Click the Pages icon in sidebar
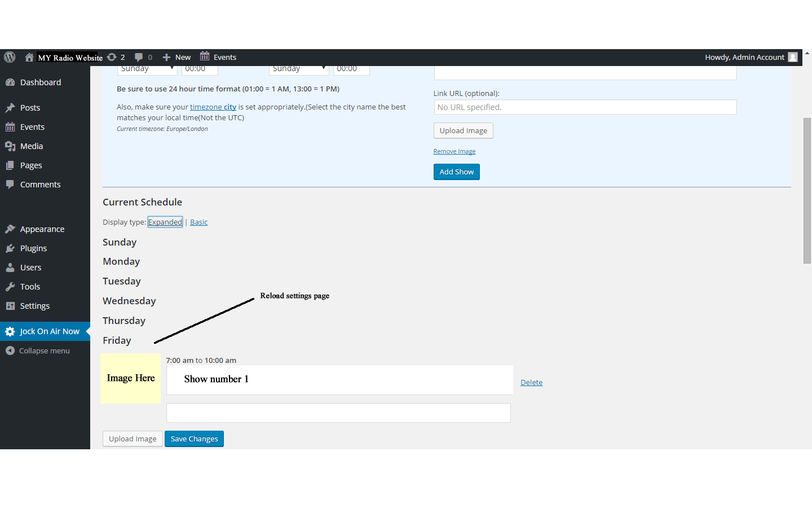Viewport: 812px width, 508px height. point(10,165)
